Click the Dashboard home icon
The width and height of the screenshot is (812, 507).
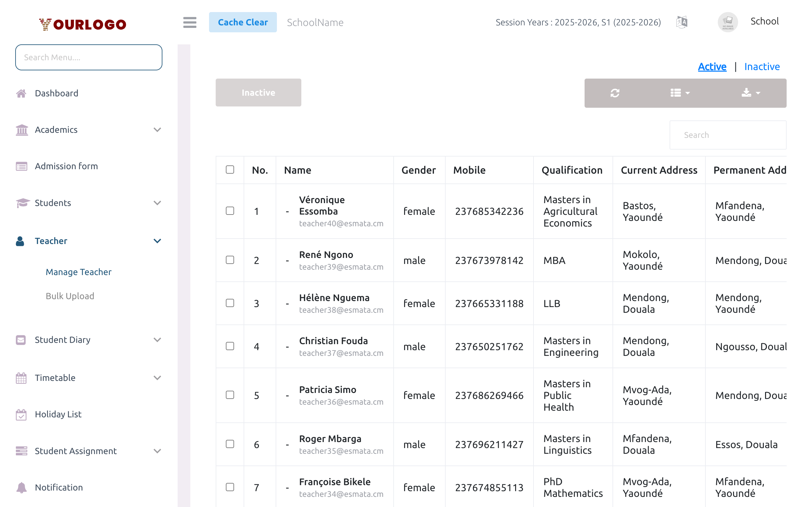coord(21,93)
